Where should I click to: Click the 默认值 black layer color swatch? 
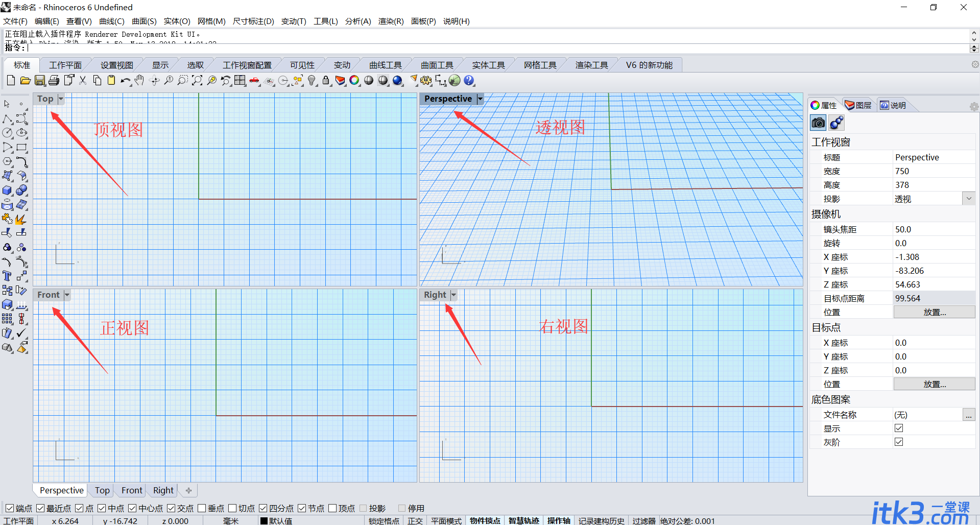[x=264, y=521]
